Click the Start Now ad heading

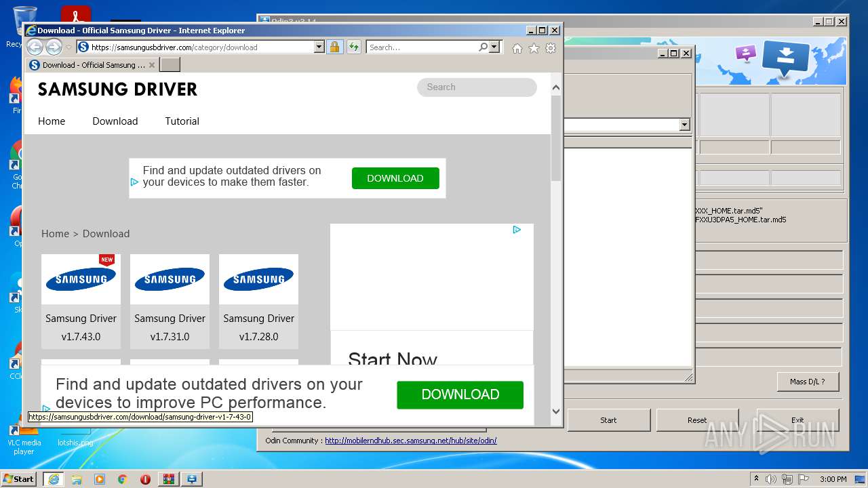point(393,359)
